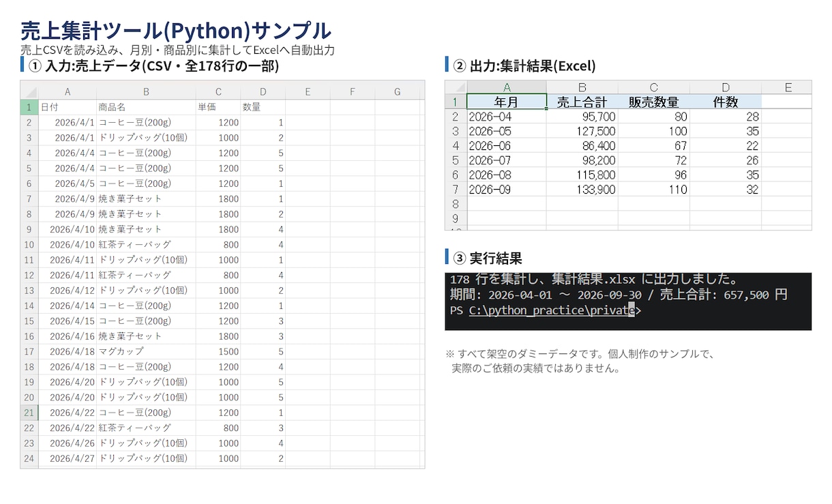Click the 1500 unit price cell

(218, 351)
